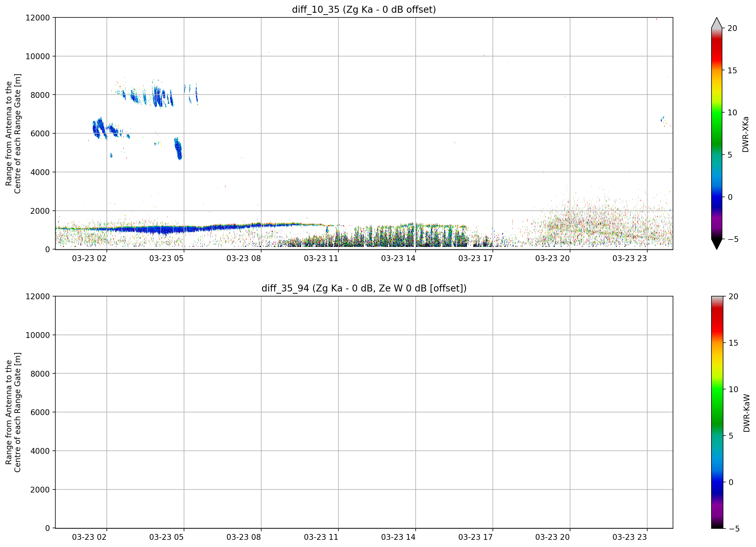Click the top plot y-axis range label
Viewport: 756px width, 547px height.
click(13, 134)
